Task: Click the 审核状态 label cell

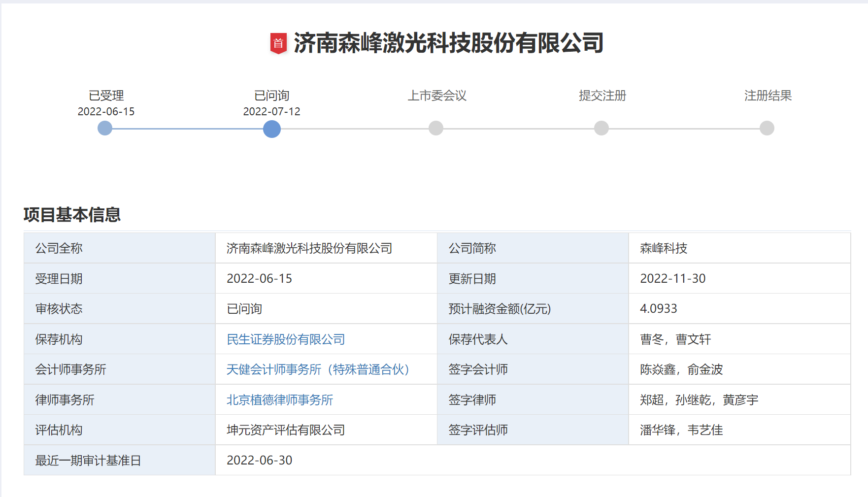Action: [x=120, y=309]
